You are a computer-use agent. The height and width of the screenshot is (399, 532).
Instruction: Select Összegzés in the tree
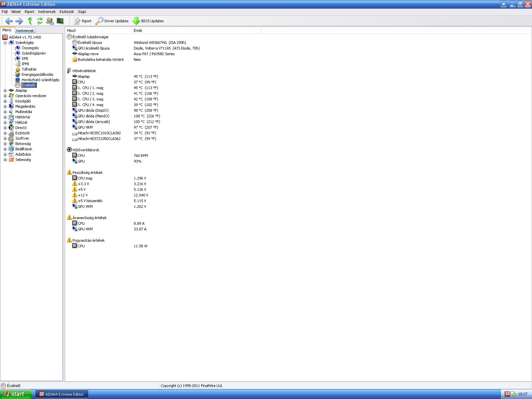tap(30, 48)
